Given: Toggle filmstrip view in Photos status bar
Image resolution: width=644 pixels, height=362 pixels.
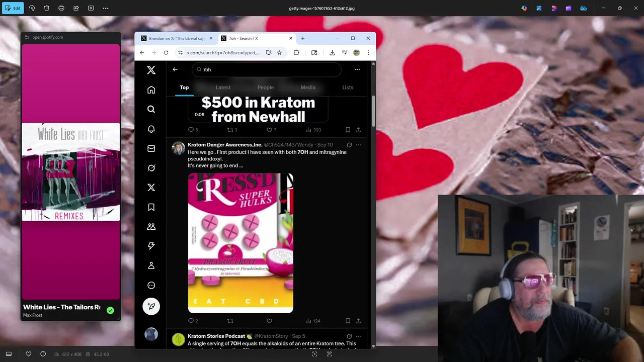Looking at the screenshot, I should (x=9, y=354).
